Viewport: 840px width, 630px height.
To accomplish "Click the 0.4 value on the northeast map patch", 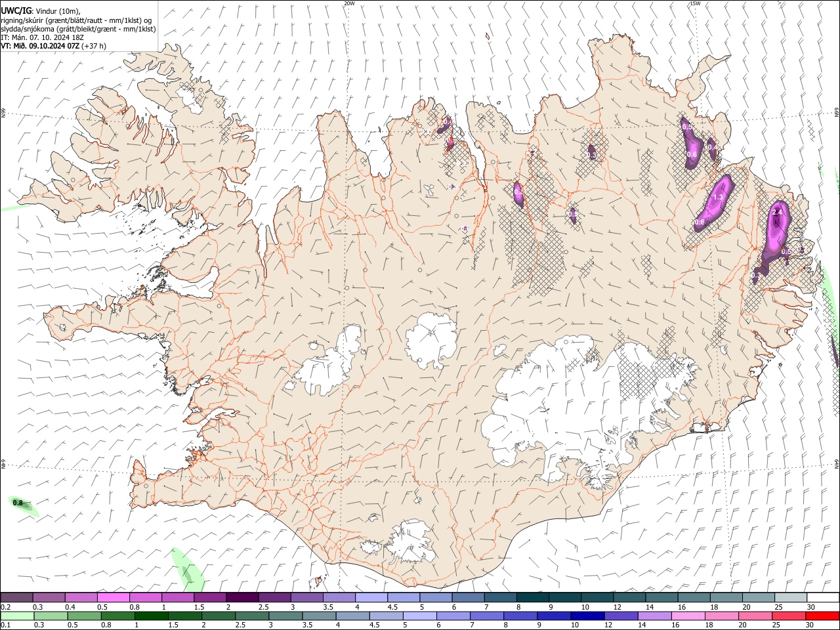I will [x=712, y=148].
